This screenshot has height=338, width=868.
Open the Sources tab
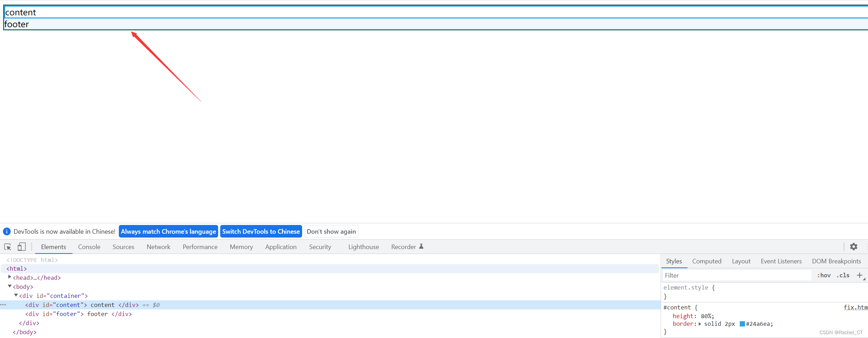point(123,247)
